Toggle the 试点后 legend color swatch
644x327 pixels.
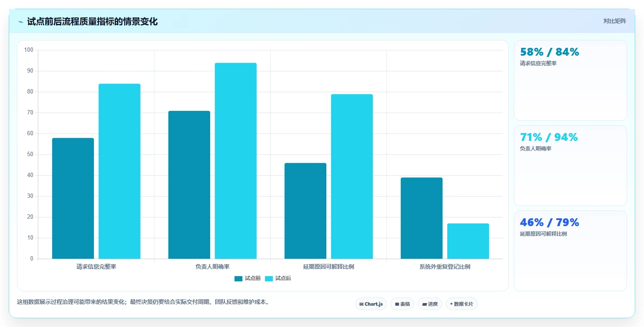tap(269, 279)
